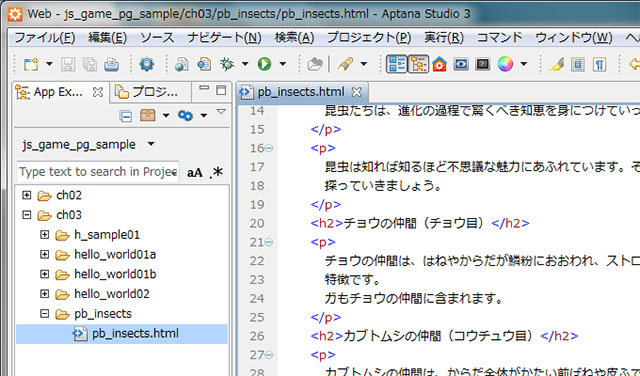This screenshot has width=640, height=376.
Task: Open the js_game_pg_sample project dropdown
Action: [151, 144]
